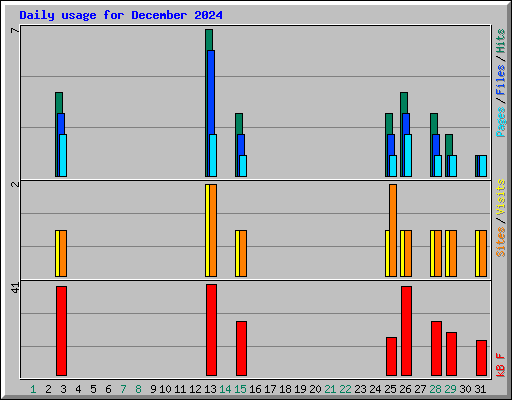512x400 pixels.
Task: Click the y-axis value 41
Action: coord(15,288)
